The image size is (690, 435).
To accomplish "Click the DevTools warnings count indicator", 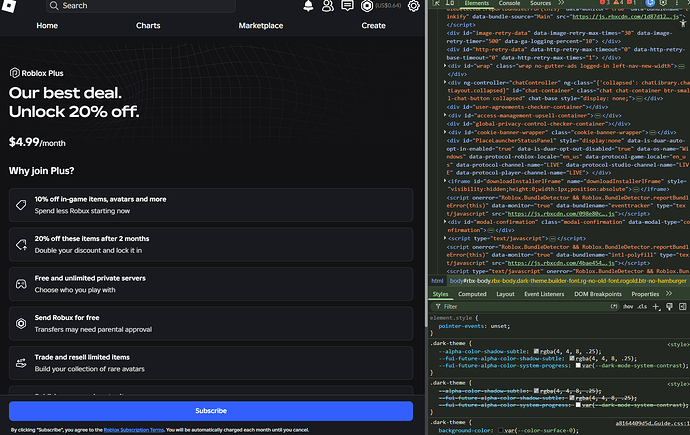I will [x=618, y=3].
